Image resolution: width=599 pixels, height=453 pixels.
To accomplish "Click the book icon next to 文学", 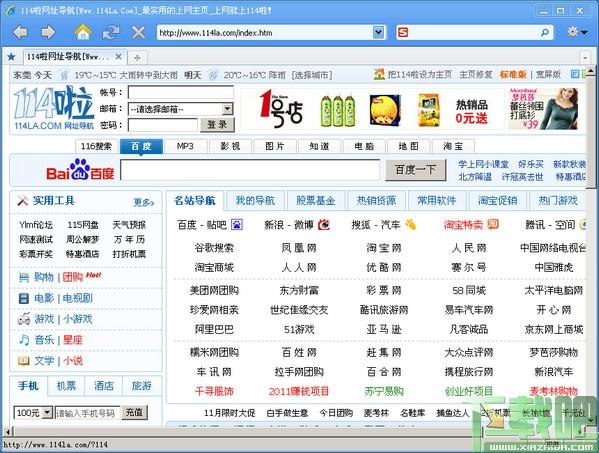I will (x=24, y=360).
